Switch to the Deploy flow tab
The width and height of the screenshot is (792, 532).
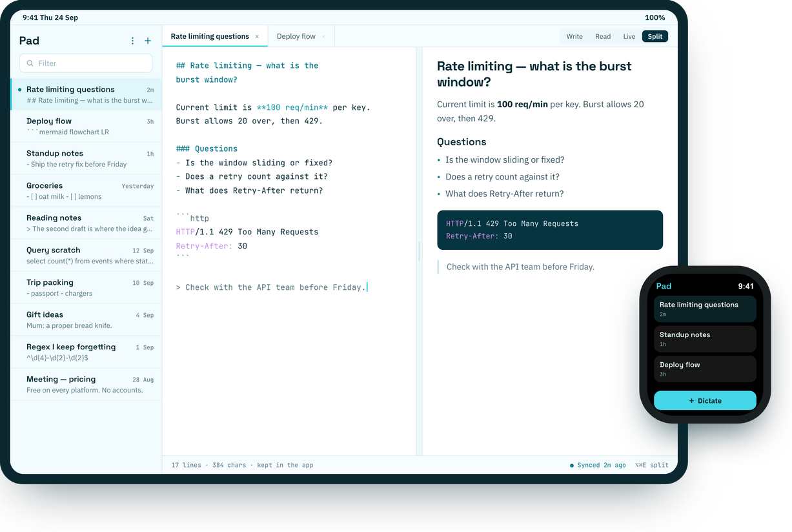(x=296, y=37)
